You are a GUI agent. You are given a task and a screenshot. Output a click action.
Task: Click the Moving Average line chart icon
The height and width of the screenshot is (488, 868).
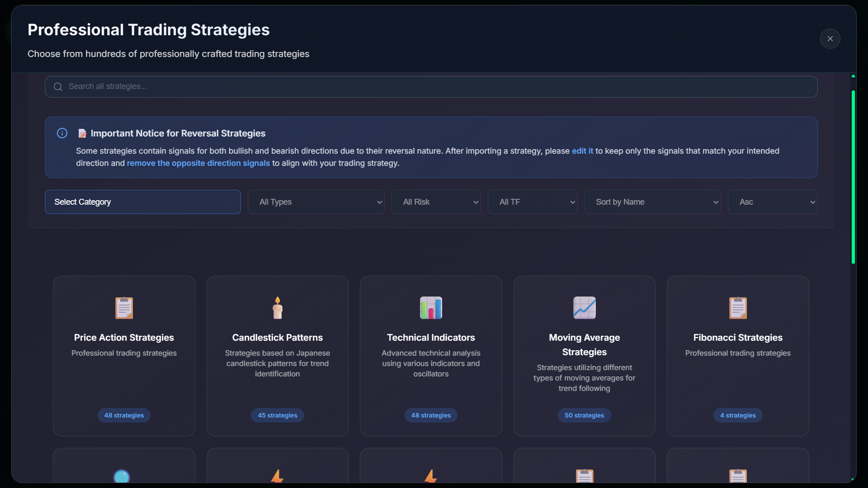[584, 308]
